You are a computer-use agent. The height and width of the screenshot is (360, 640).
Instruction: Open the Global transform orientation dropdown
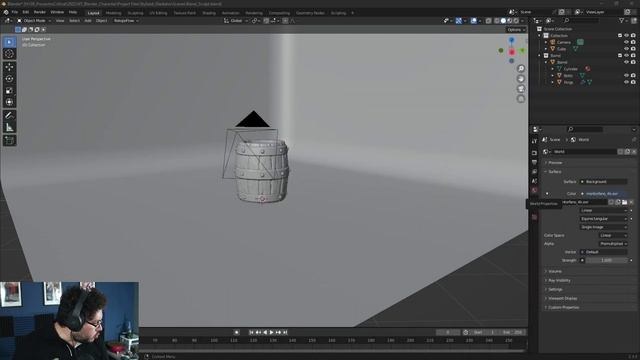236,20
